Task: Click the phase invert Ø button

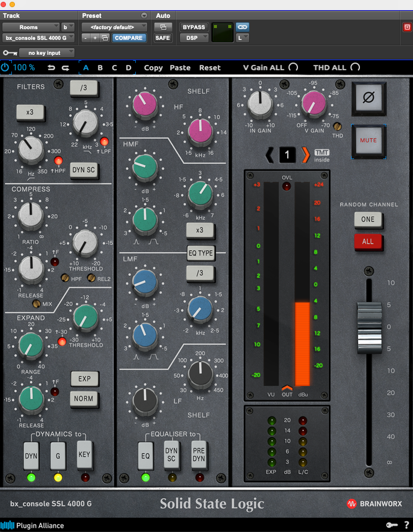Action: tap(368, 98)
